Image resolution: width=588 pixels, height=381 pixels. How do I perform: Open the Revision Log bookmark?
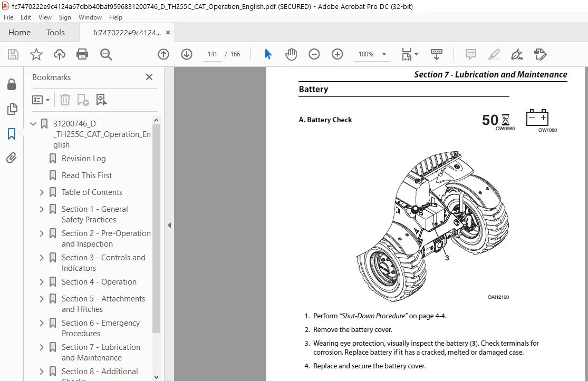(x=84, y=159)
